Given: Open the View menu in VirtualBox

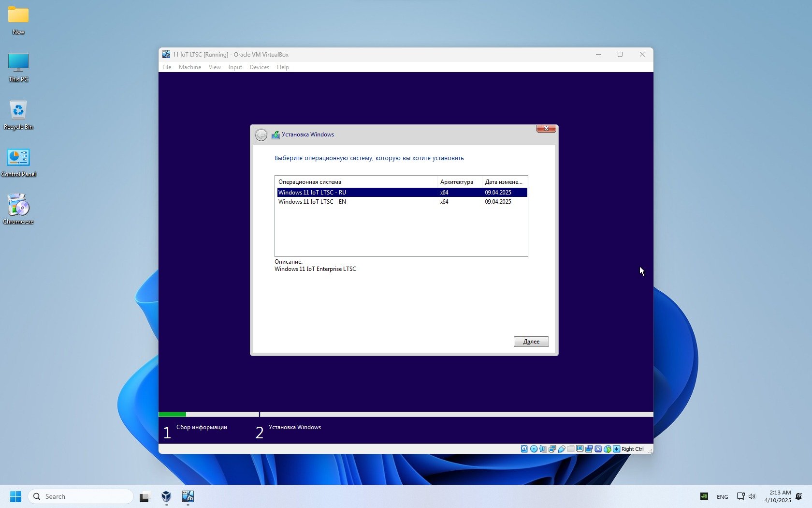Looking at the screenshot, I should click(x=215, y=67).
